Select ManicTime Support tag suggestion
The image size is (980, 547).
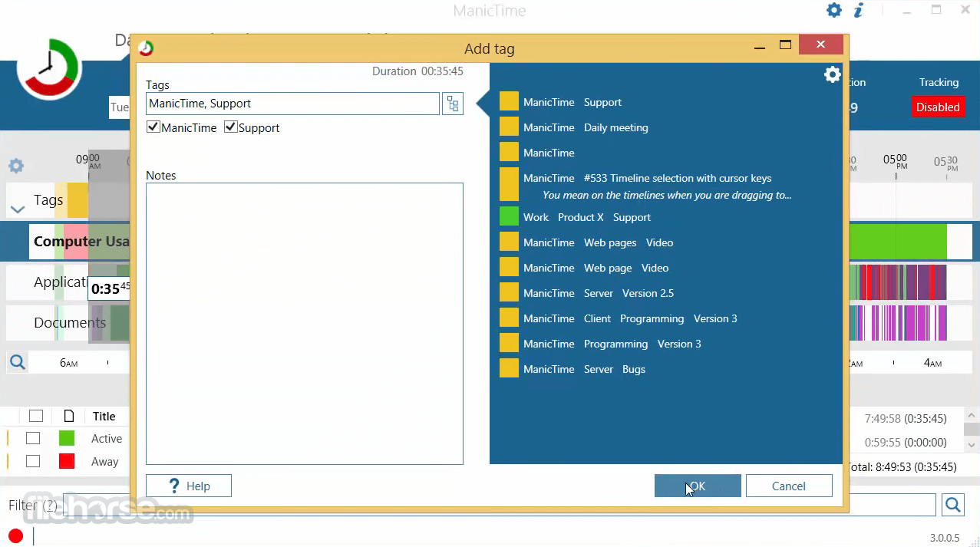pyautogui.click(x=572, y=102)
